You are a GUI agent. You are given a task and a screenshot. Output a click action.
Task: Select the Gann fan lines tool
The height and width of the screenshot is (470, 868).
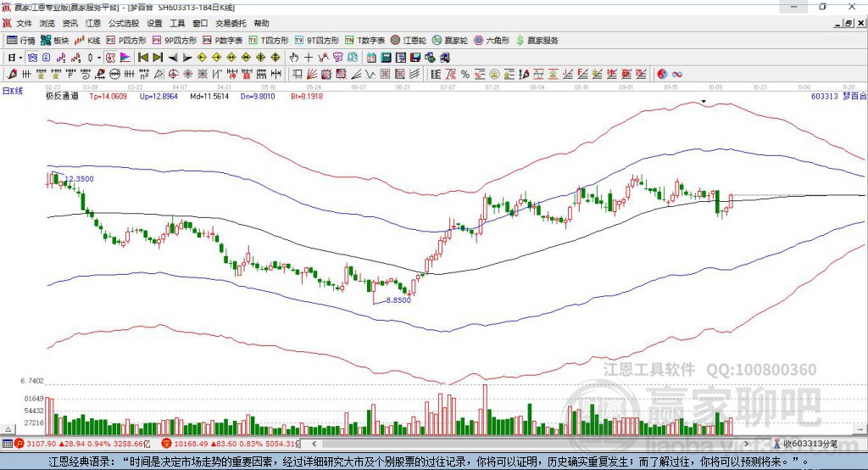[x=312, y=74]
